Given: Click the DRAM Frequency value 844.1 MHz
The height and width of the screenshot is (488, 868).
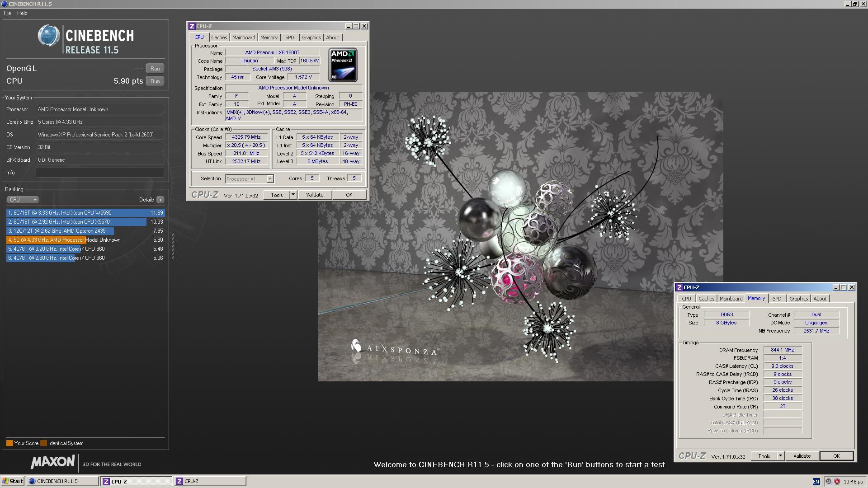Looking at the screenshot, I should (783, 350).
